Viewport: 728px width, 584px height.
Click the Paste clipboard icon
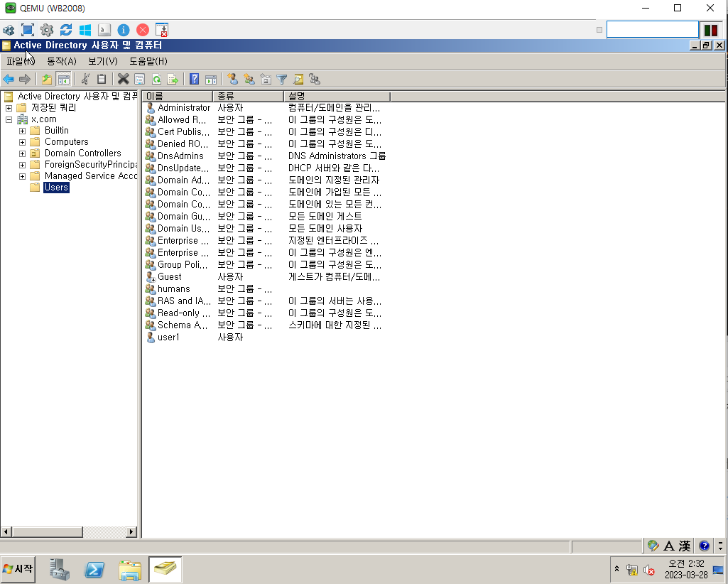pyautogui.click(x=102, y=80)
